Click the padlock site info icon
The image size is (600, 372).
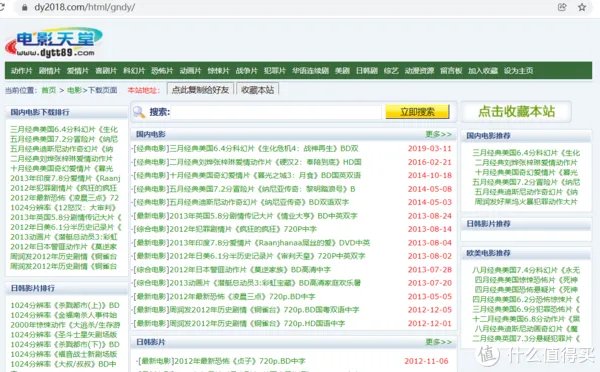point(25,7)
